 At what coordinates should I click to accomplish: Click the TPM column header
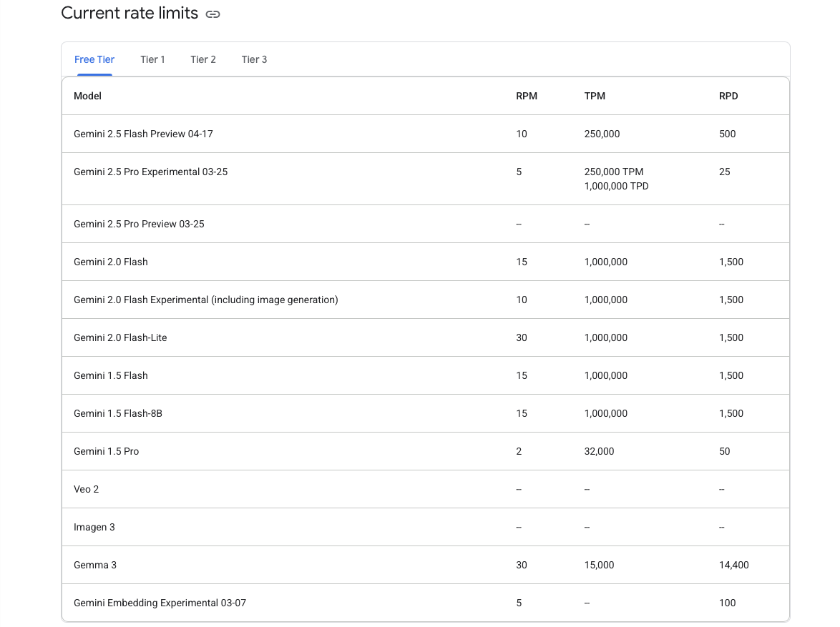click(595, 96)
